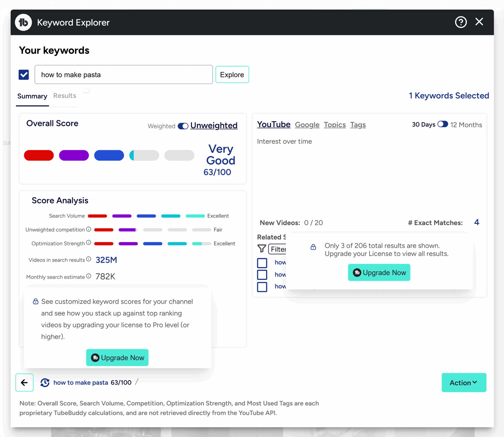The image size is (504, 437).
Task: Click the TubeBuddy logo in the header
Action: point(23,22)
